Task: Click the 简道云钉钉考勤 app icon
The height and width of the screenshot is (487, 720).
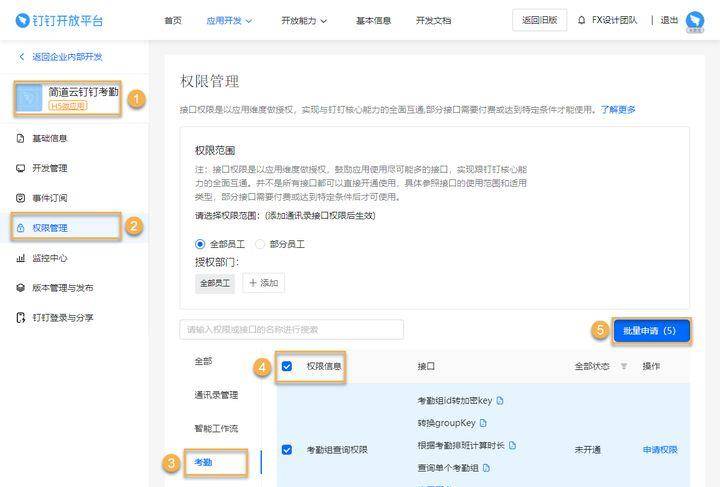Action: tap(31, 98)
